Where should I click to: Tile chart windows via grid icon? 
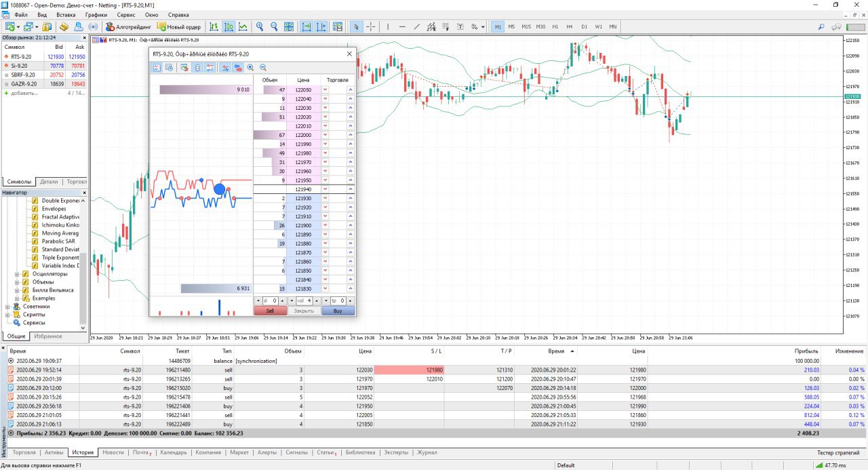pos(289,27)
